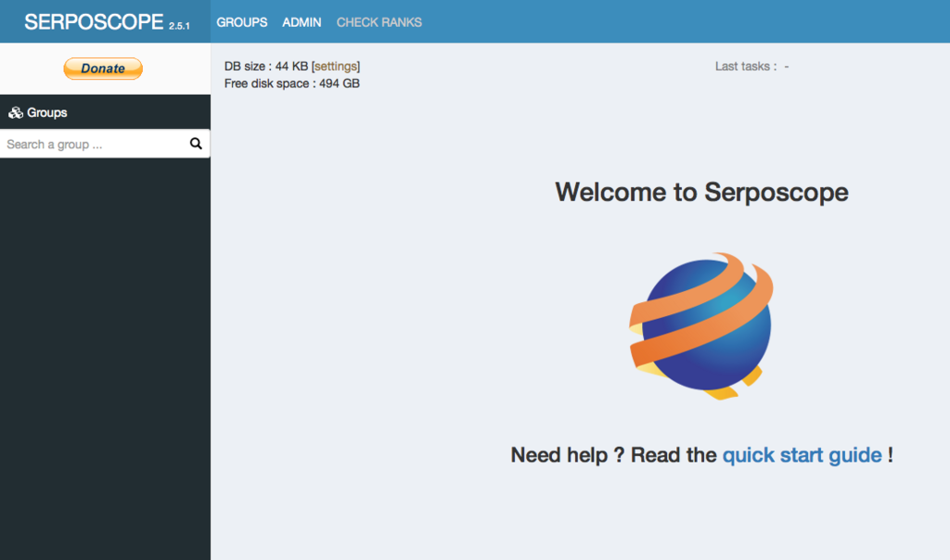Open the ADMIN menu item
Image resolution: width=950 pixels, height=560 pixels.
(302, 22)
